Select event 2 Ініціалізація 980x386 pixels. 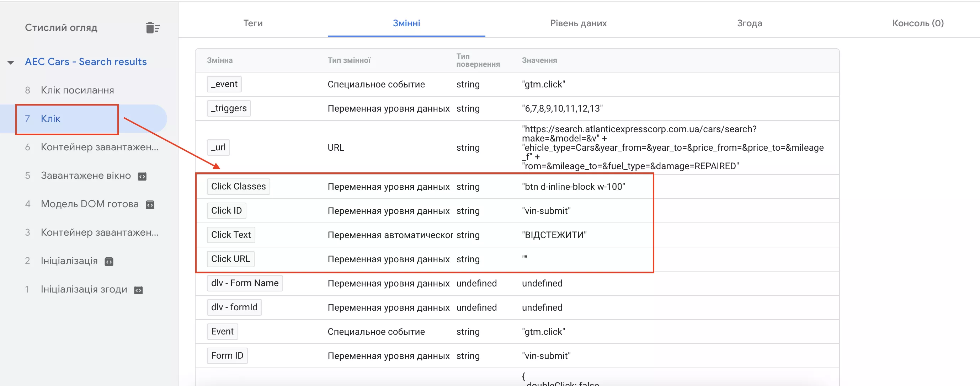click(x=84, y=261)
